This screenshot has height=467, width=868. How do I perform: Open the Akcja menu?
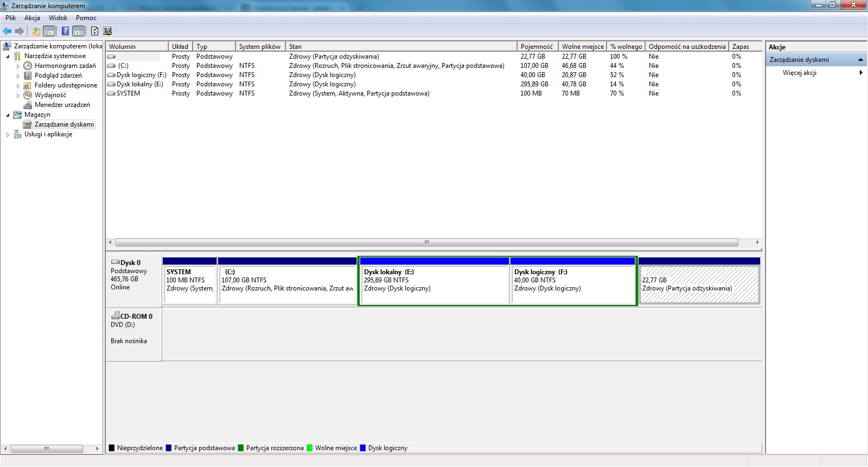coord(32,18)
